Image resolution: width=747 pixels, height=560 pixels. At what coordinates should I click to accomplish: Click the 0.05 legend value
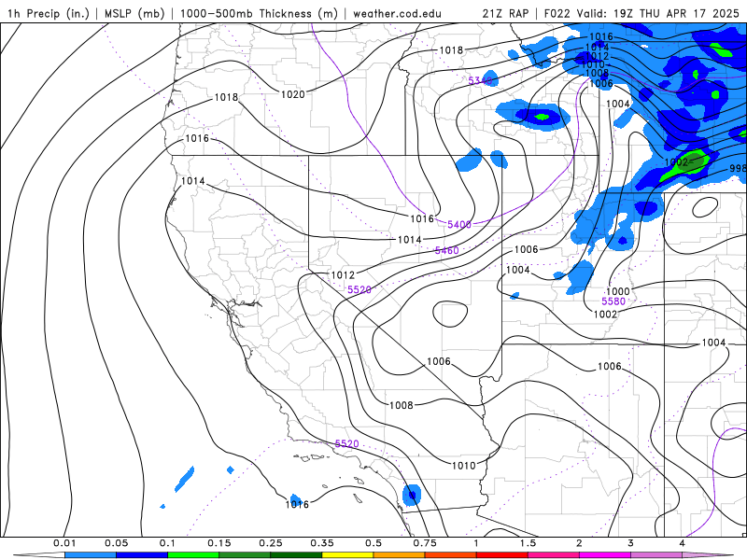pyautogui.click(x=116, y=543)
